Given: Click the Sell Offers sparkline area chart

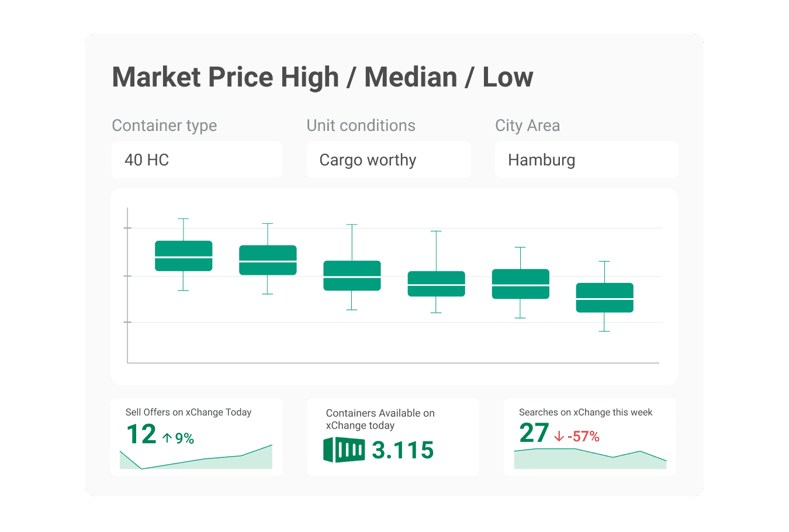Looking at the screenshot, I should coord(196,460).
